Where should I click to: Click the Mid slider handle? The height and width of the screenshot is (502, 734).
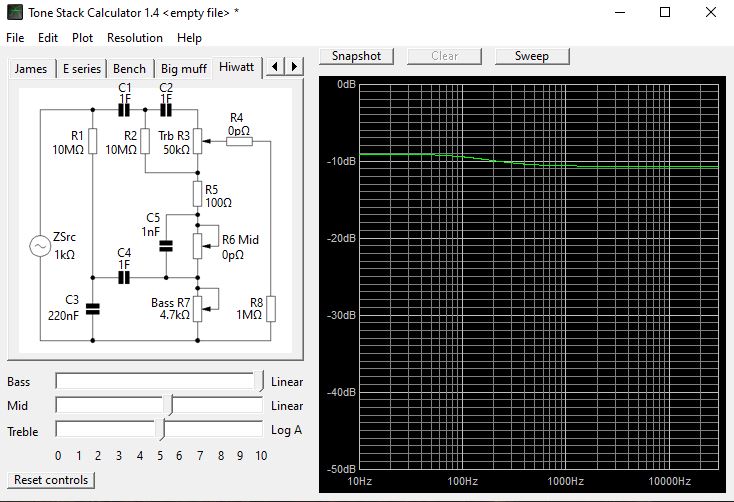pyautogui.click(x=170, y=405)
